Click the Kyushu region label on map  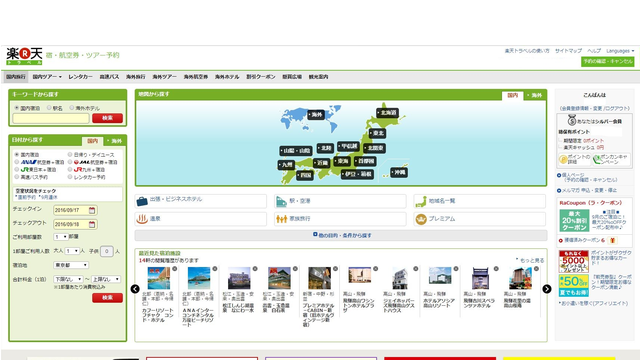point(287,165)
